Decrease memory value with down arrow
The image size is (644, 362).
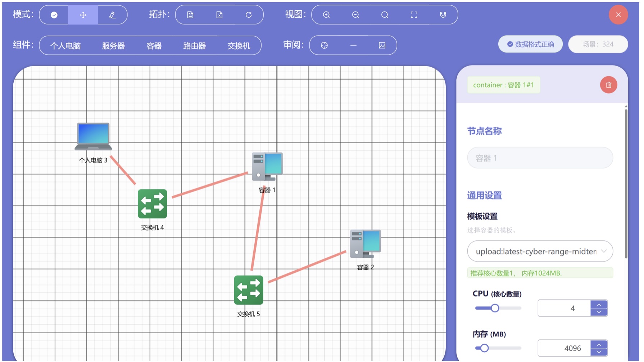[599, 352]
